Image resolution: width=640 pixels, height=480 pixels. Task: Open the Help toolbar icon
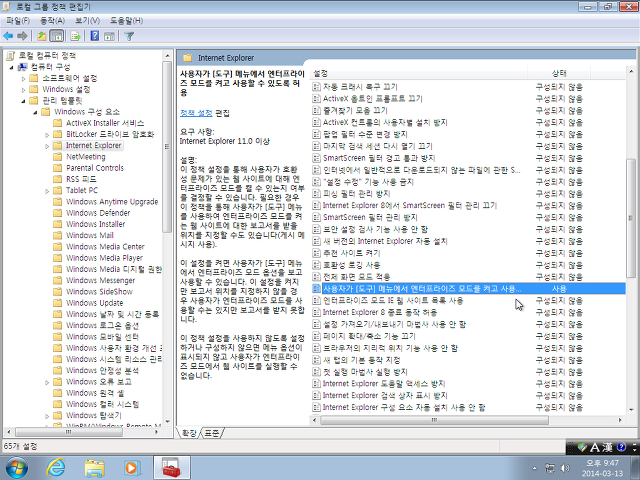point(95,36)
